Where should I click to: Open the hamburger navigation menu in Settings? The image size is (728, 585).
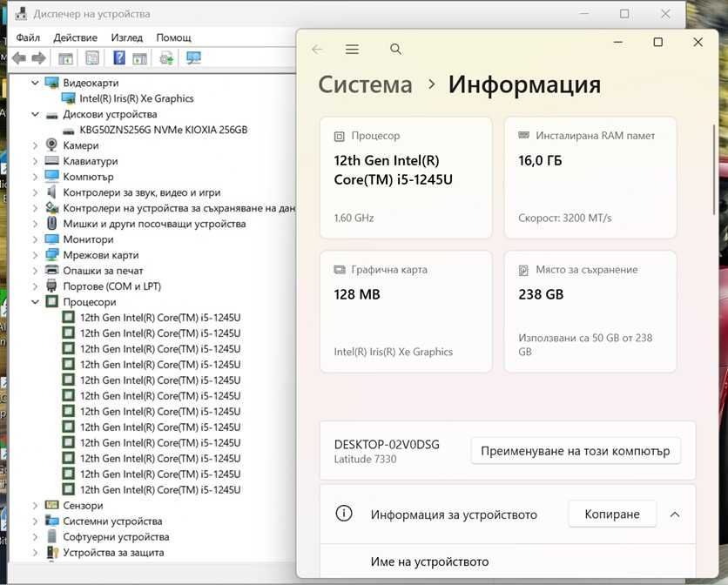coord(352,50)
